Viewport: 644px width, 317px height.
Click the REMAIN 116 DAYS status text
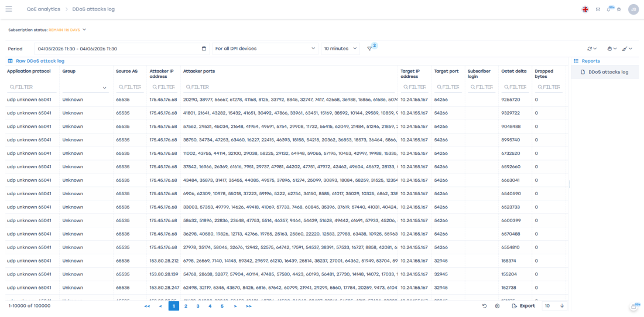(x=64, y=30)
